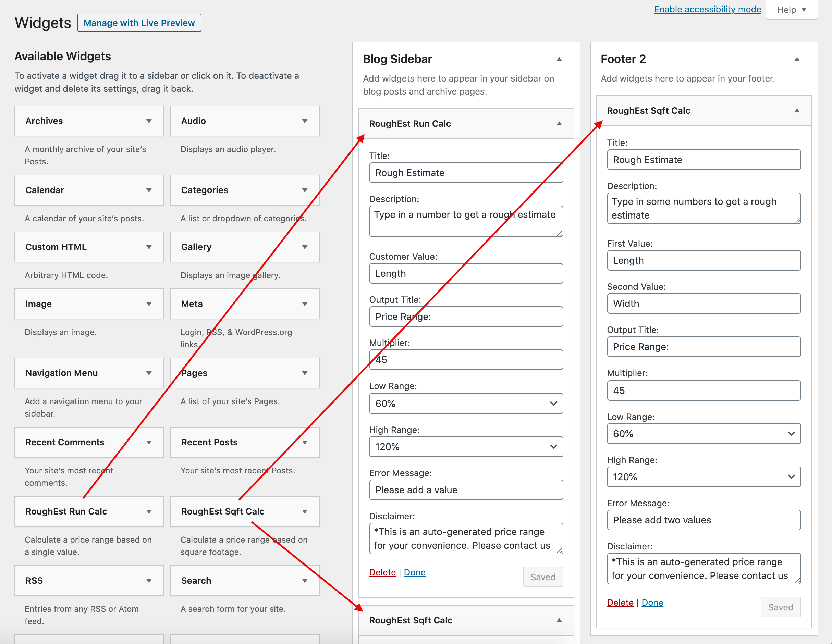Screen dimensions: 832x644
Task: Click Manage with Live Preview button
Action: (x=138, y=22)
